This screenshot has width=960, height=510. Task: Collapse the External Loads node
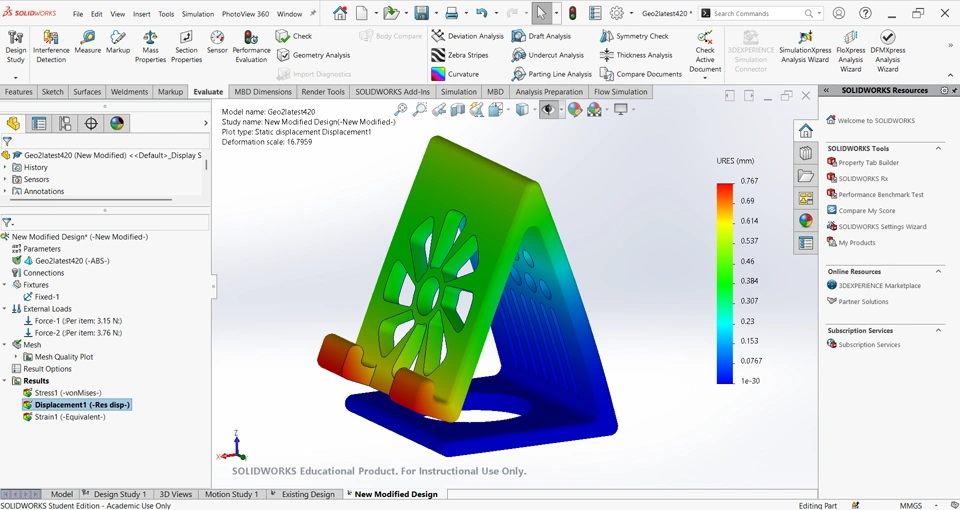tap(6, 309)
